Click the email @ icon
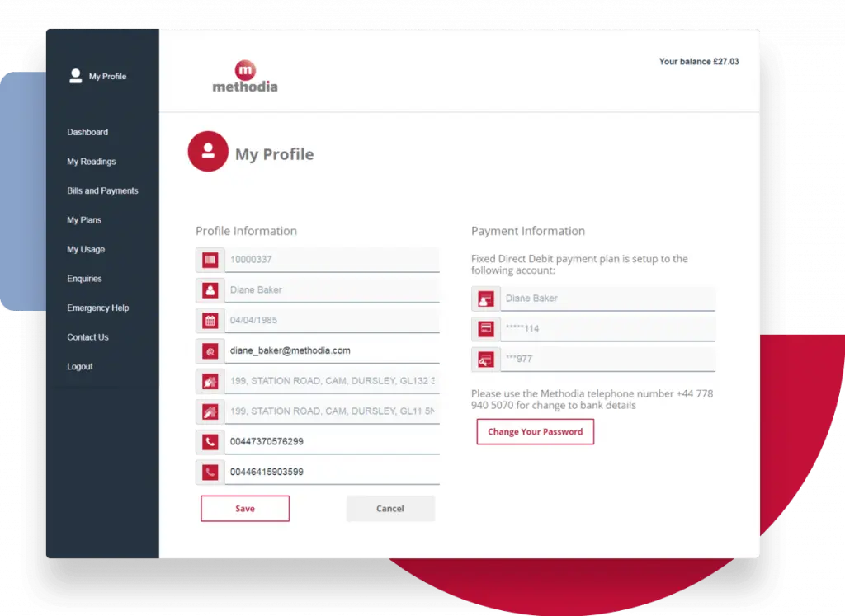The image size is (845, 616). point(210,351)
